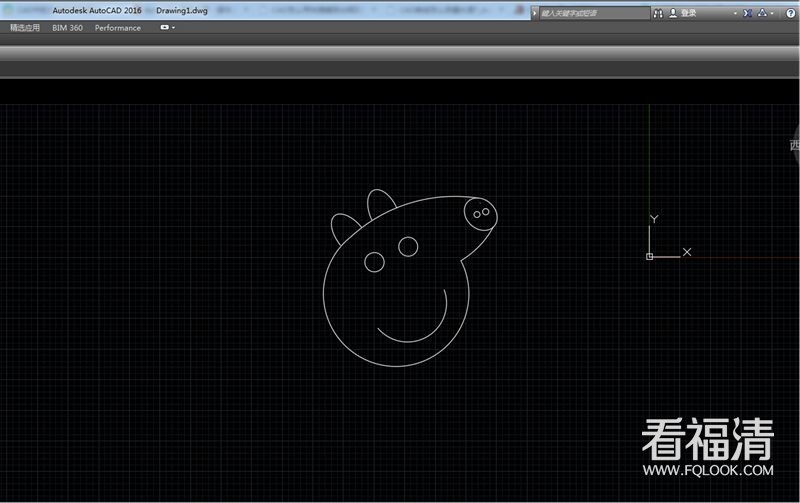Click the Autodesk A360 triangle icon
The width and height of the screenshot is (800, 503).
(x=762, y=13)
